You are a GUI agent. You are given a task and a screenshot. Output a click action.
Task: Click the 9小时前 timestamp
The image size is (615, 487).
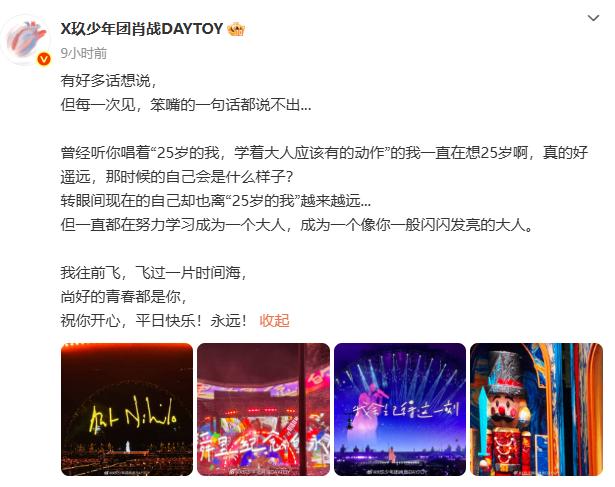click(84, 53)
